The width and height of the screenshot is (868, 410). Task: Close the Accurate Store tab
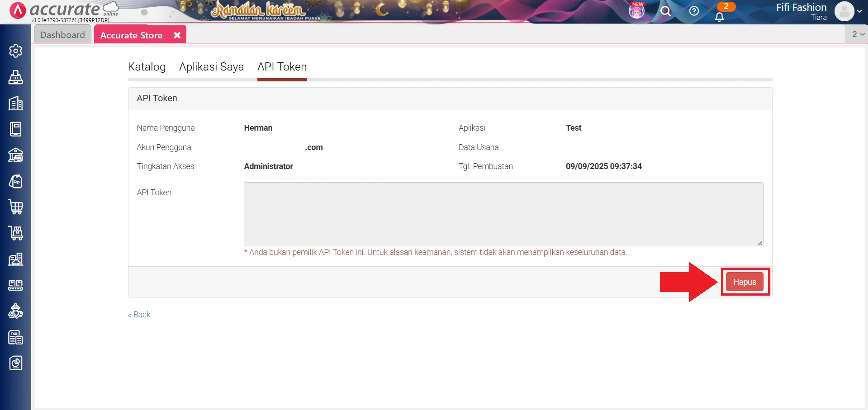[x=177, y=35]
